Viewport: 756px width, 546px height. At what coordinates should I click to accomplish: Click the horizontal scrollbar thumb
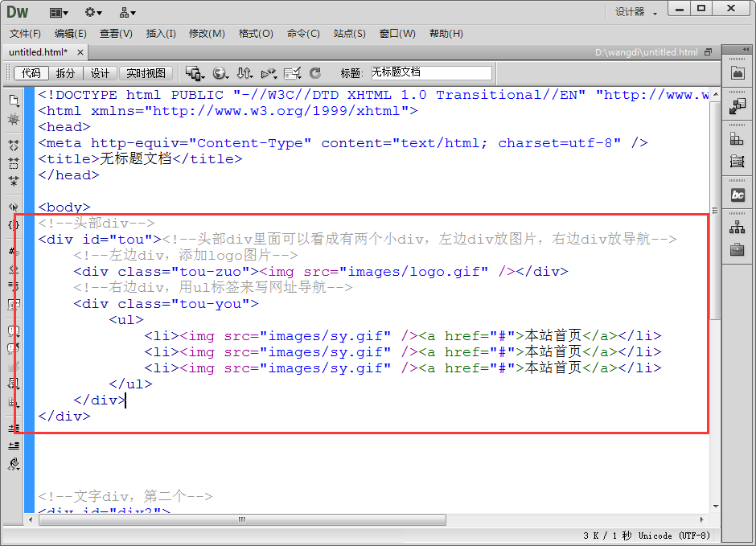242,520
